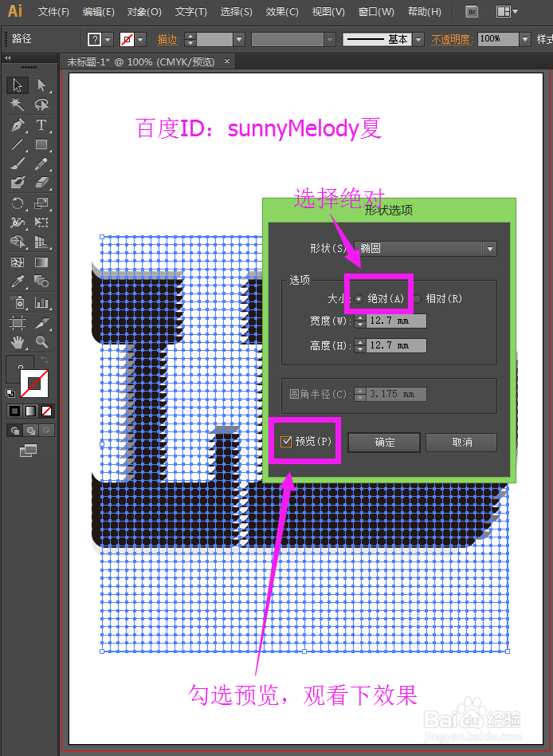Select the Paintbrush tool
553x756 pixels.
pyautogui.click(x=18, y=163)
